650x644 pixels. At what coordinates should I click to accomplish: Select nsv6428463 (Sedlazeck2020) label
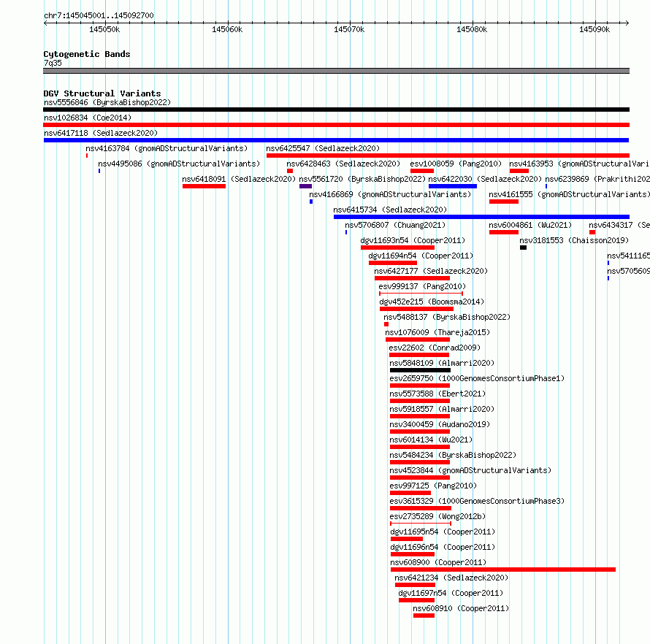[x=343, y=164]
